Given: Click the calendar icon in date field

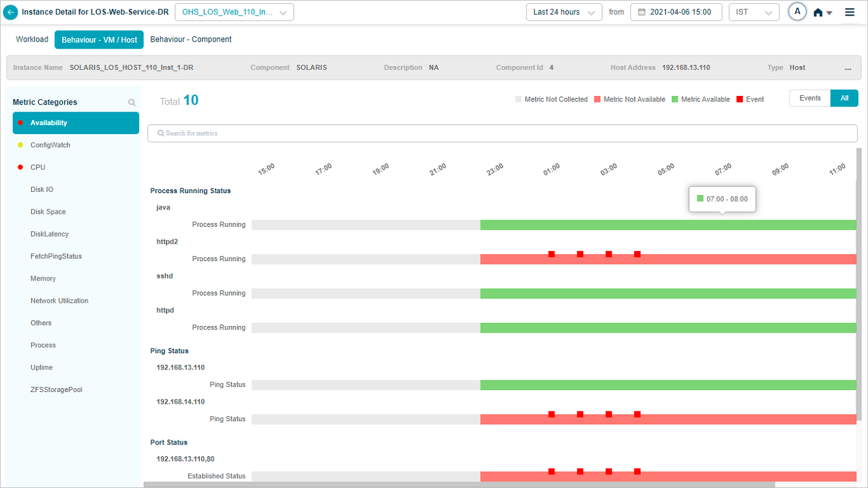Looking at the screenshot, I should click(642, 12).
